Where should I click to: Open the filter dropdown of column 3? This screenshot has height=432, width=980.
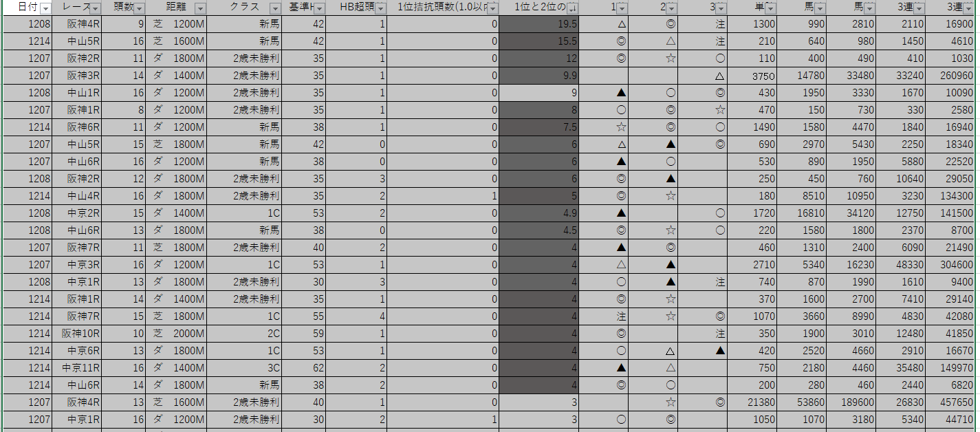tap(721, 8)
